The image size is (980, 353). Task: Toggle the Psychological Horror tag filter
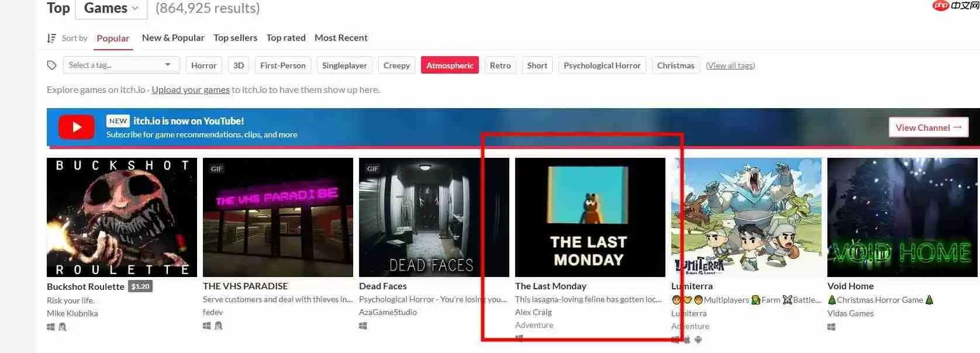602,65
